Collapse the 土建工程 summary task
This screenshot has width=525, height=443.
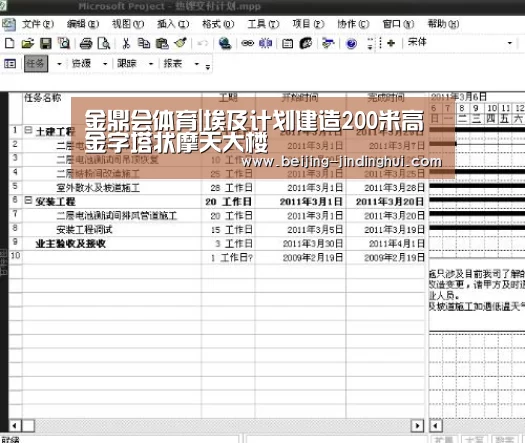pos(28,131)
